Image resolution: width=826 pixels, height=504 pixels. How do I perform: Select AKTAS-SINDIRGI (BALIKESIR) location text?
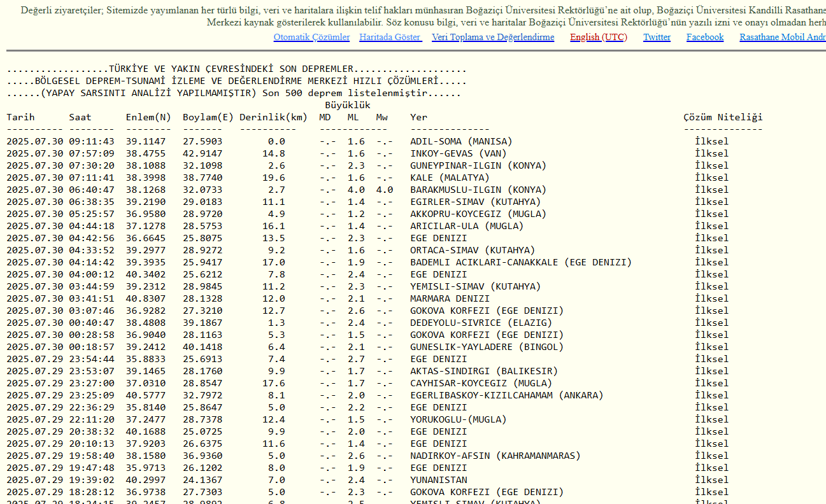point(484,371)
